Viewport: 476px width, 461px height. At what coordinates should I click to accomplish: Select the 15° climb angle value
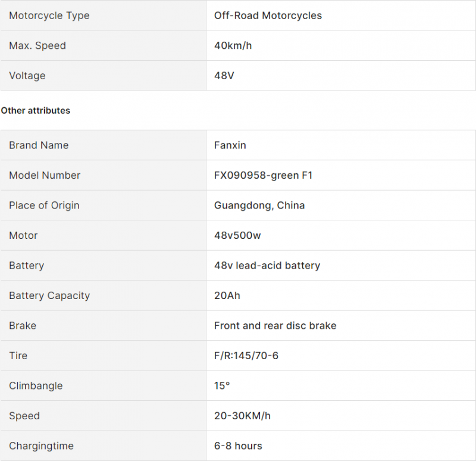point(222,385)
